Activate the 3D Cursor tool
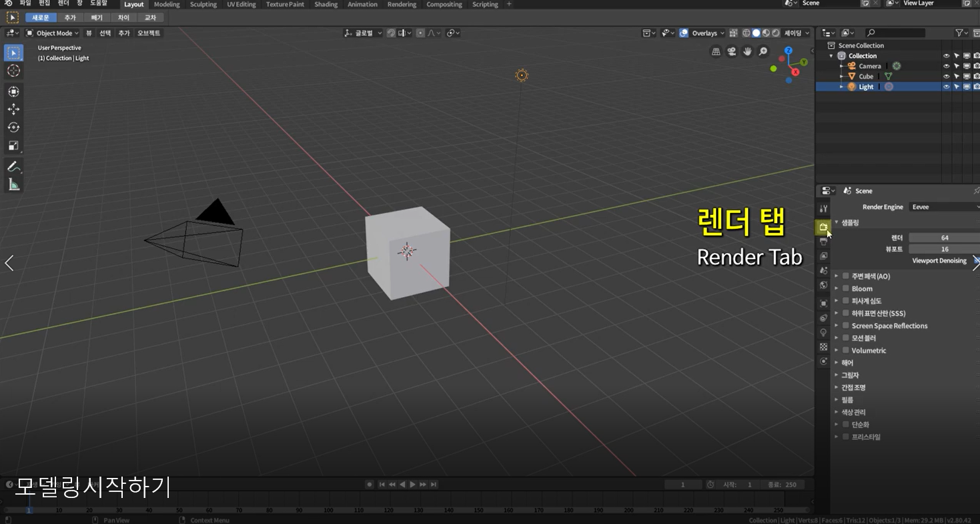This screenshot has height=524, width=980. [x=13, y=71]
